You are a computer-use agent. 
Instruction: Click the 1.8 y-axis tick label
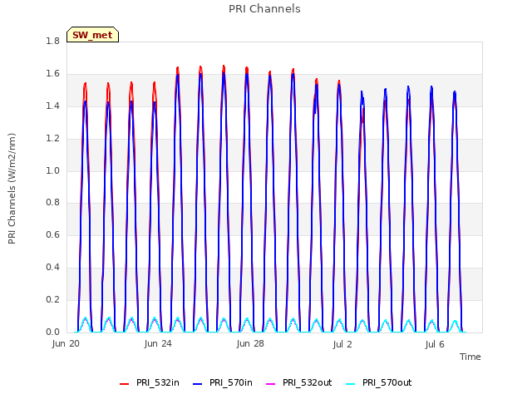click(52, 41)
